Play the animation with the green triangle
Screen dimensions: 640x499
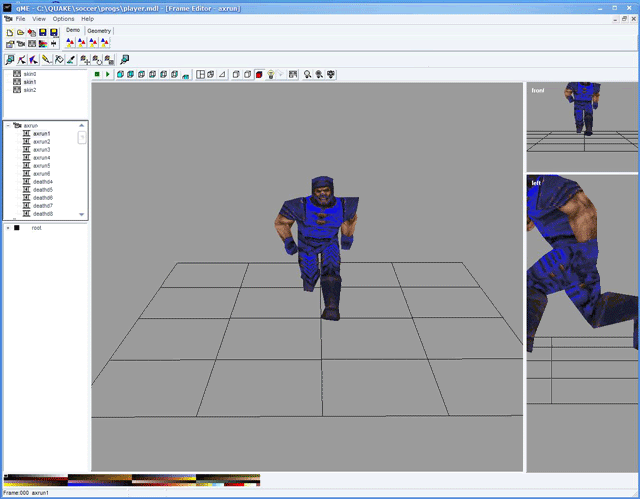click(108, 74)
